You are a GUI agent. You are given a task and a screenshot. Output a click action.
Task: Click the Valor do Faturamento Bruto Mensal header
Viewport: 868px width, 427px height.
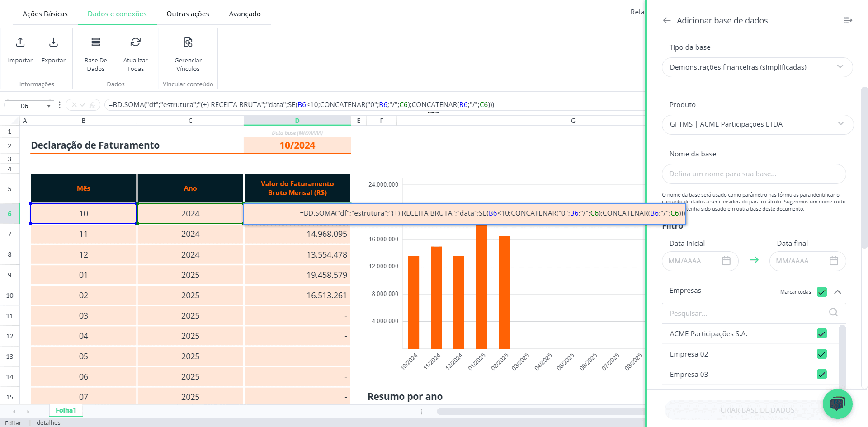297,188
